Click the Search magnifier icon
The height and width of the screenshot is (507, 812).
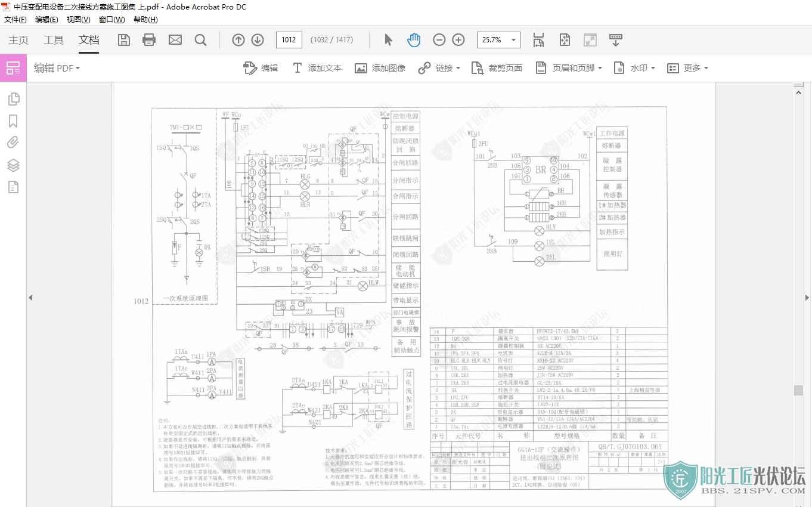click(x=200, y=40)
